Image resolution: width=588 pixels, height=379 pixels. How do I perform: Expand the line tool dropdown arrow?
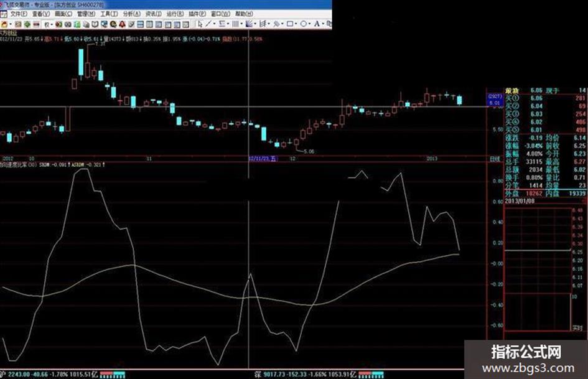tap(215, 24)
